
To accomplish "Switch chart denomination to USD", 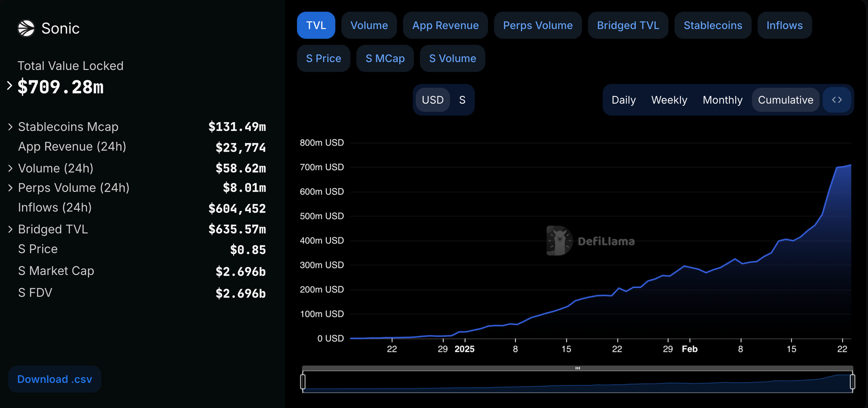I will click(433, 100).
